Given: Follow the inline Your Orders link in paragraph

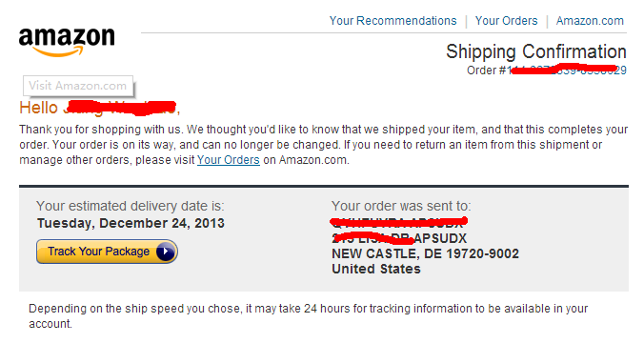Looking at the screenshot, I should [x=229, y=160].
